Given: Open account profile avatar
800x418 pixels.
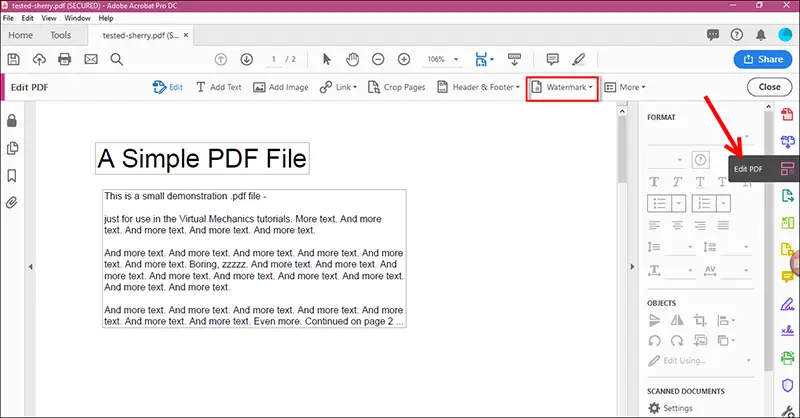Looking at the screenshot, I should coord(785,35).
